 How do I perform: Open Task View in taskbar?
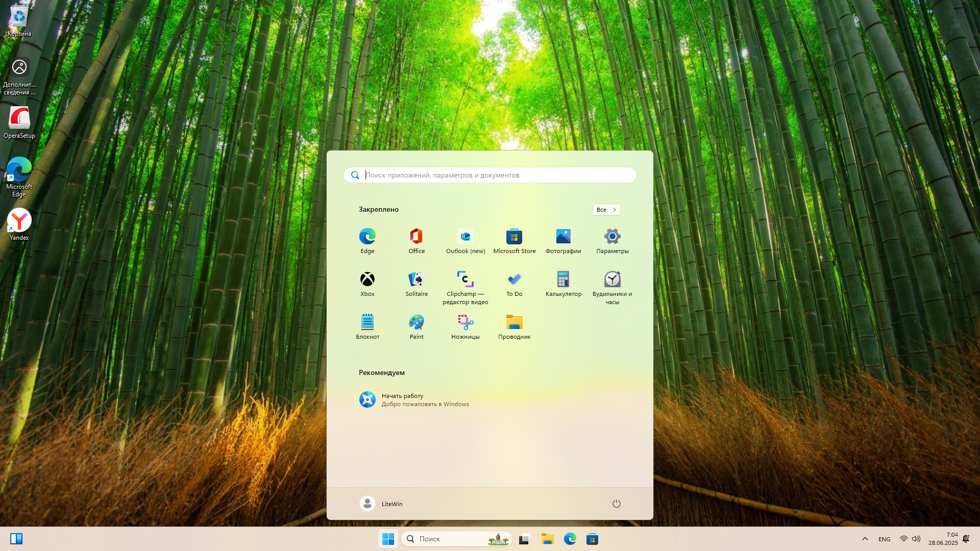(x=525, y=539)
